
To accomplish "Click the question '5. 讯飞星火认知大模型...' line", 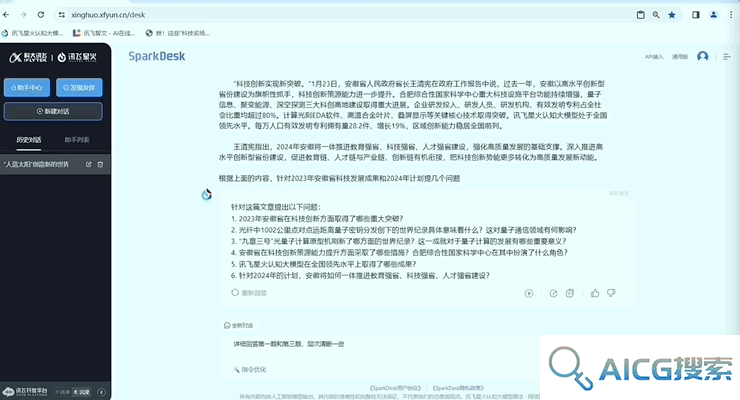I will coord(323,264).
